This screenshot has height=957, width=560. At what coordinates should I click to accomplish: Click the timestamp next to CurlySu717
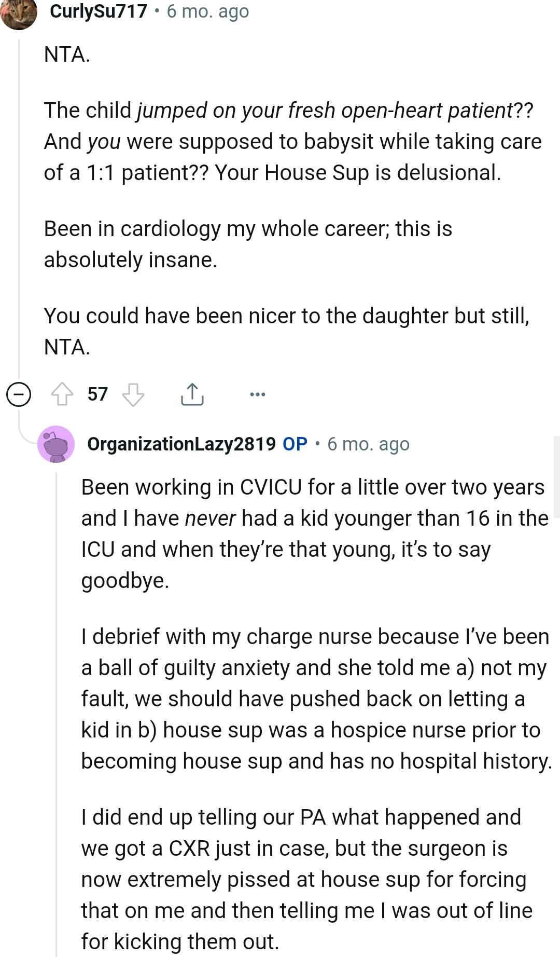tap(208, 11)
